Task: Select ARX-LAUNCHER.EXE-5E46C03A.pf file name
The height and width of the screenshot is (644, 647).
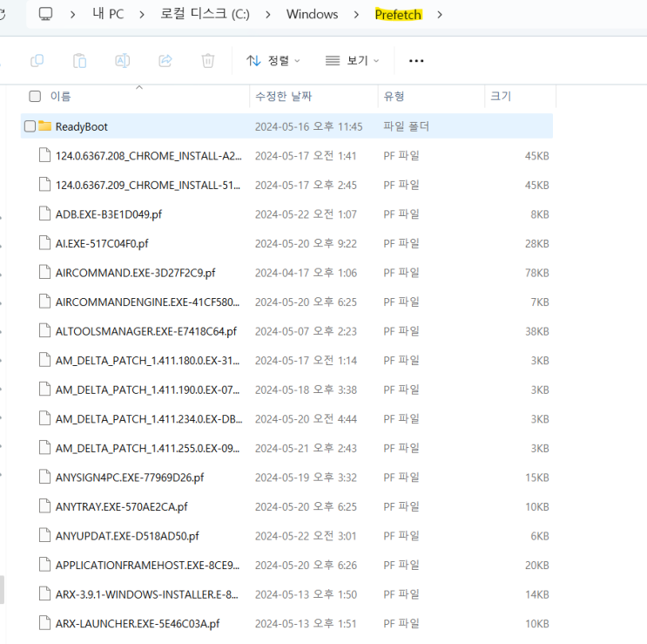Action: (x=138, y=623)
